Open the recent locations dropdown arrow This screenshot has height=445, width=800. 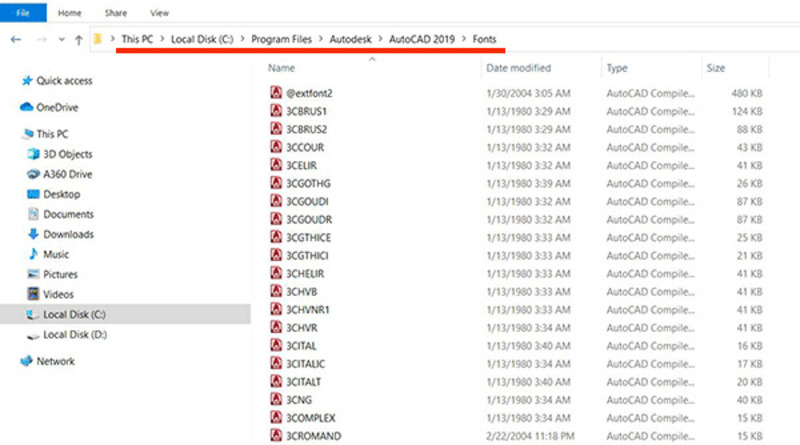(x=61, y=39)
